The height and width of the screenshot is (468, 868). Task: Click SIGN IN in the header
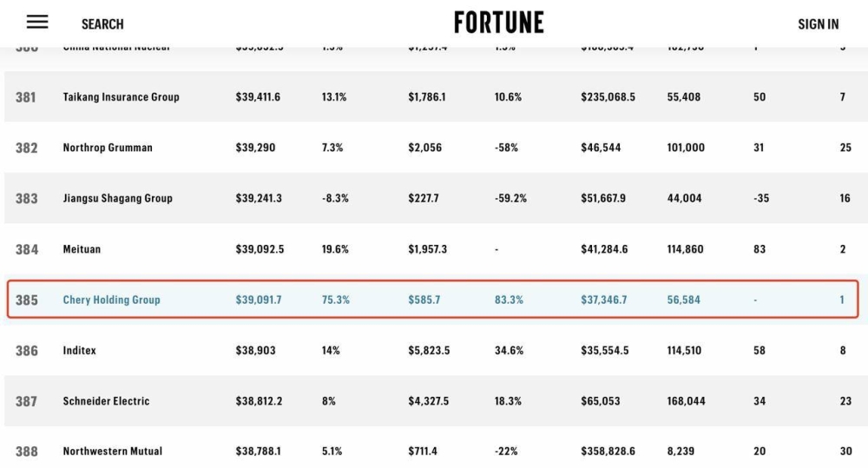[818, 24]
